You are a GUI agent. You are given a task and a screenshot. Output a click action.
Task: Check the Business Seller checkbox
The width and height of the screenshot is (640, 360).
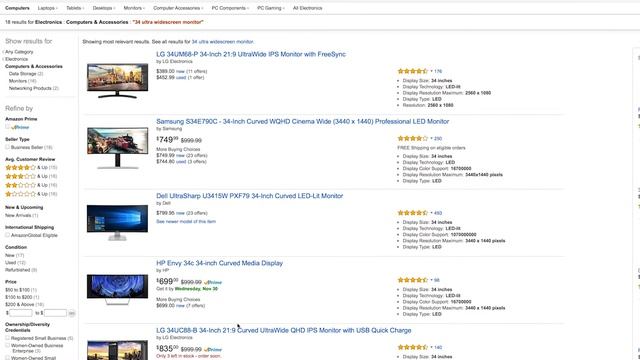[x=7, y=147]
